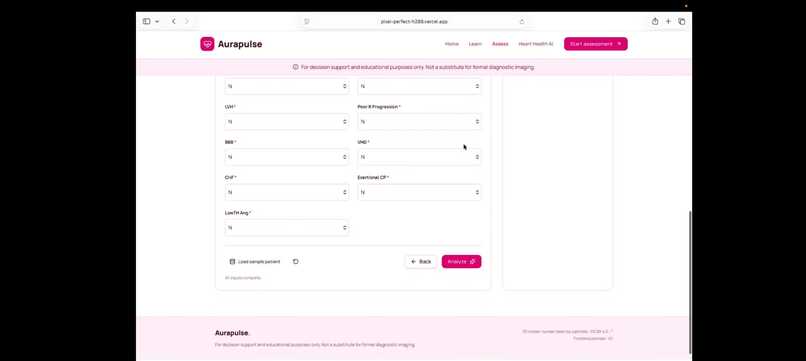Open the Poor R Progression dropdown
This screenshot has height=361, width=806.
(x=419, y=122)
